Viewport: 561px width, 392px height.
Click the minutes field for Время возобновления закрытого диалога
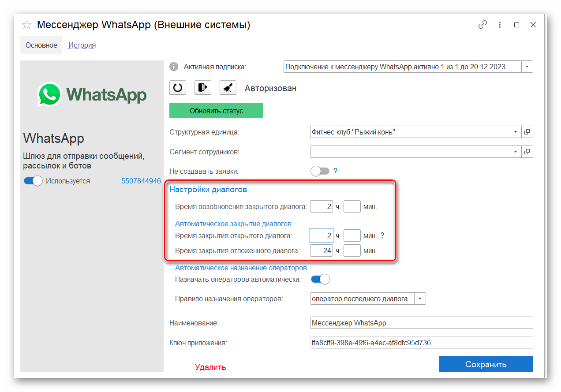coord(352,206)
